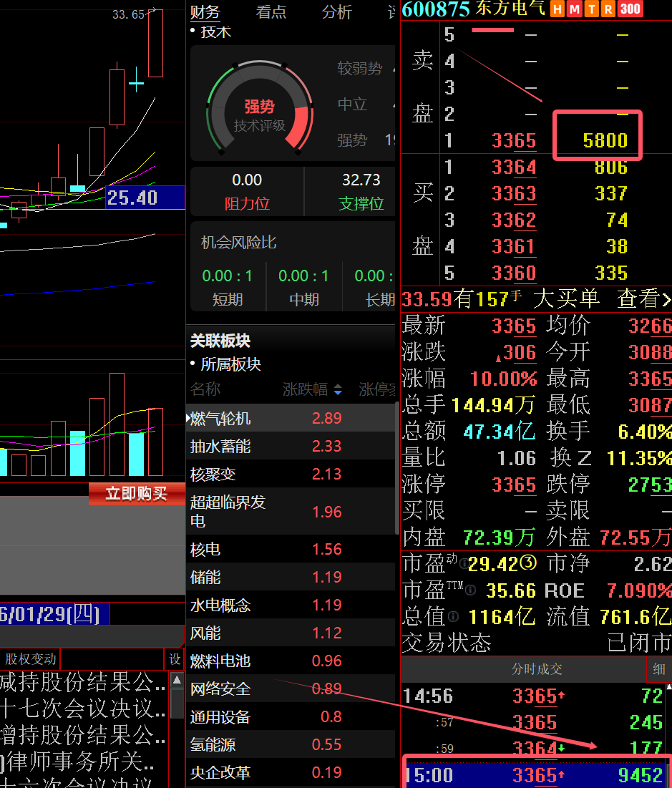This screenshot has height=788, width=672.
Task: Open the 律师事务所关 news item
Action: tap(77, 762)
